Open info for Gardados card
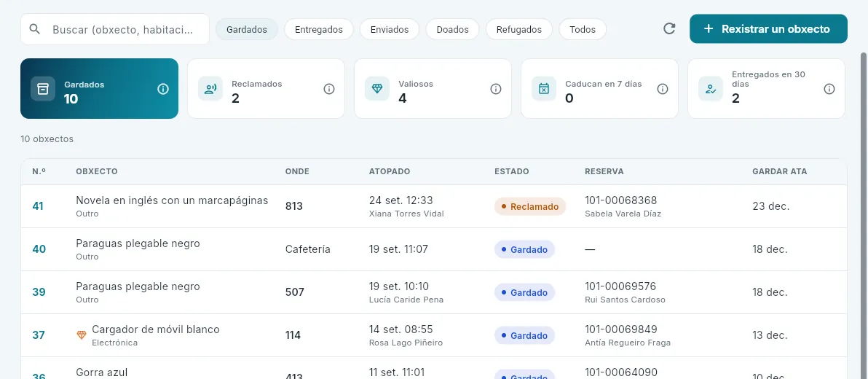 (163, 89)
